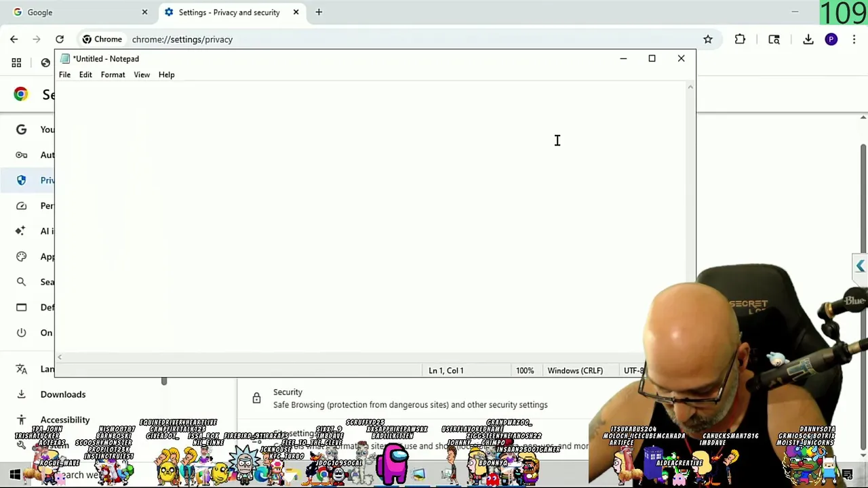Image resolution: width=868 pixels, height=488 pixels.
Task: Open the Chrome Extensions puzzle icon
Action: tap(740, 39)
